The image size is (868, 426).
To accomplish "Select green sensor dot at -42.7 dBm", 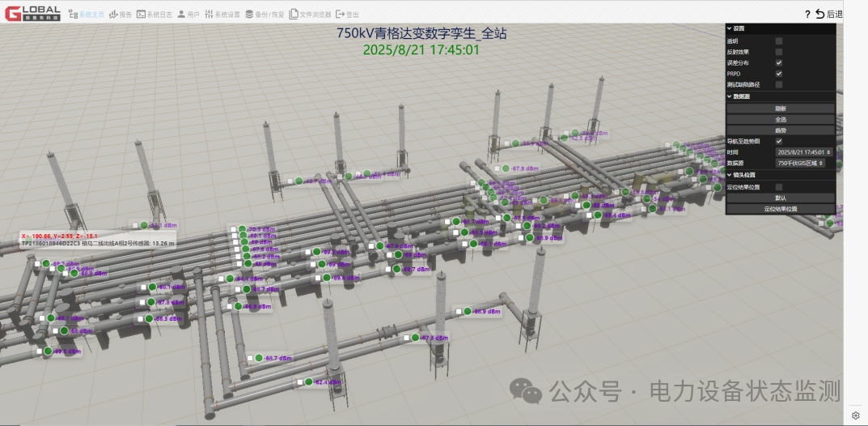I will click(299, 181).
